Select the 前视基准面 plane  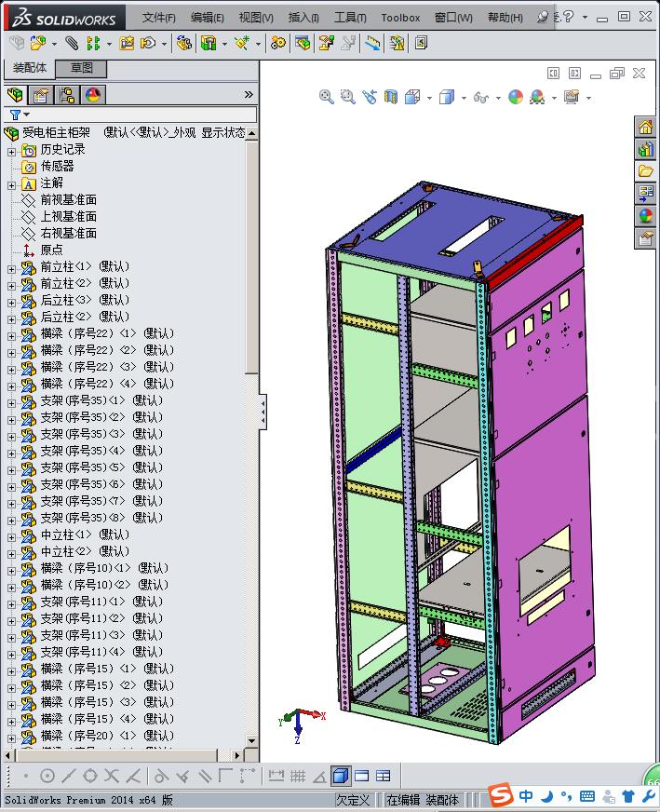coord(68,200)
